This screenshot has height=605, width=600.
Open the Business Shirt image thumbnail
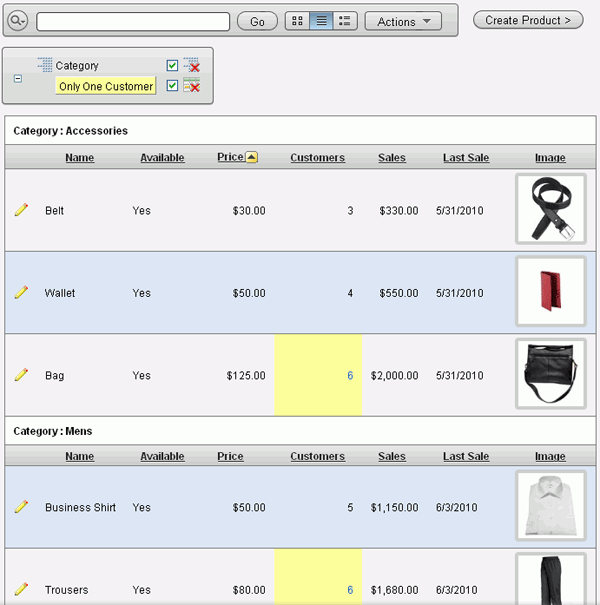click(x=551, y=505)
